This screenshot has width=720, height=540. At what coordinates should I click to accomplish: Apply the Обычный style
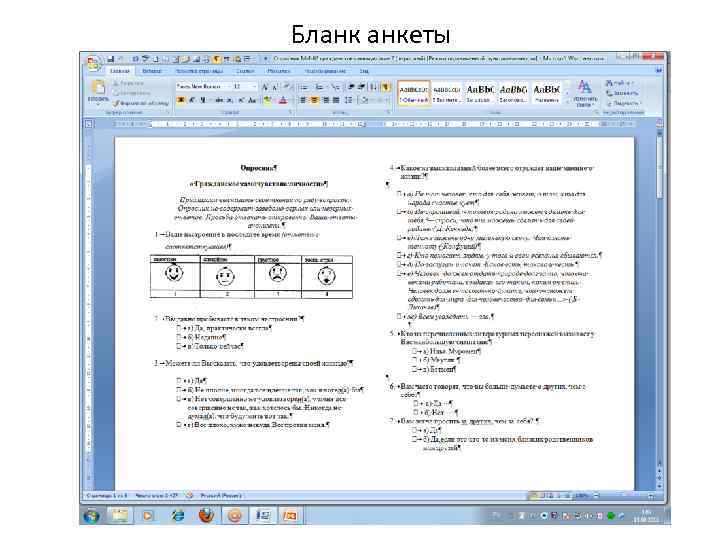pos(414,93)
